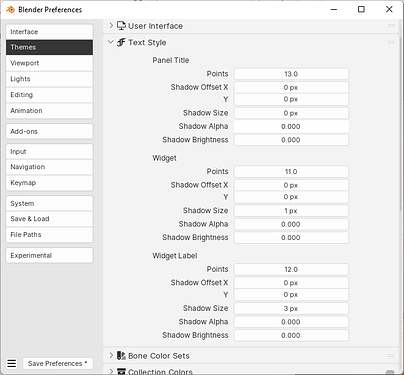Click the Widget heading text
The image size is (404, 375).
[164, 158]
